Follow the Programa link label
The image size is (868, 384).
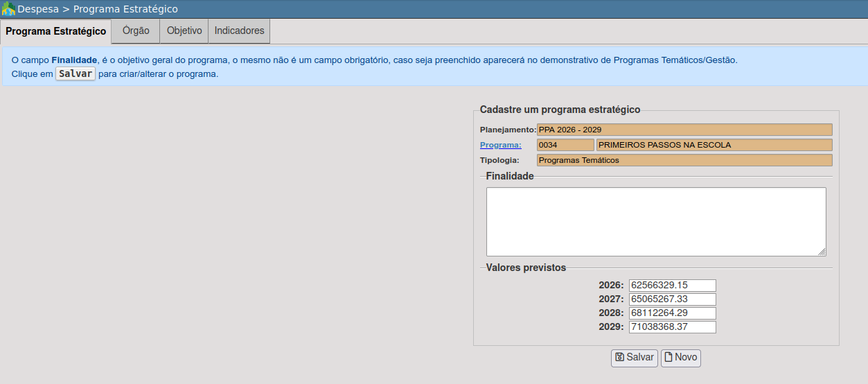pos(500,145)
